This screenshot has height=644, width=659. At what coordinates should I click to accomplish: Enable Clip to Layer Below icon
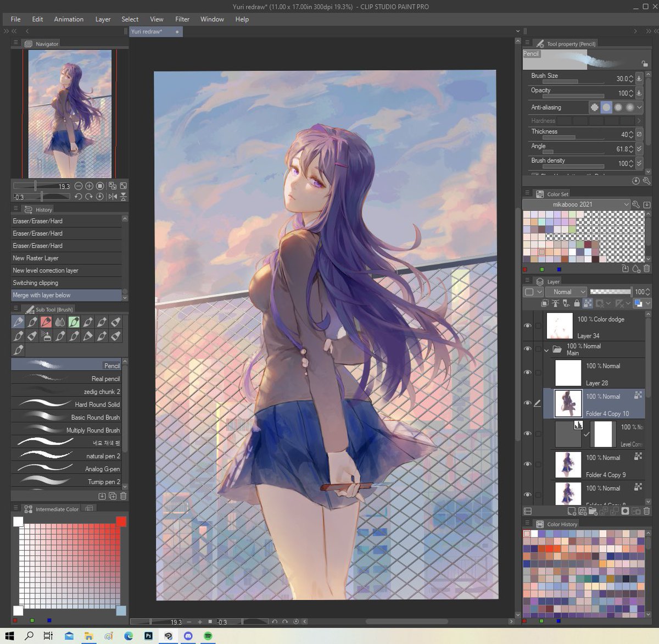pyautogui.click(x=545, y=303)
